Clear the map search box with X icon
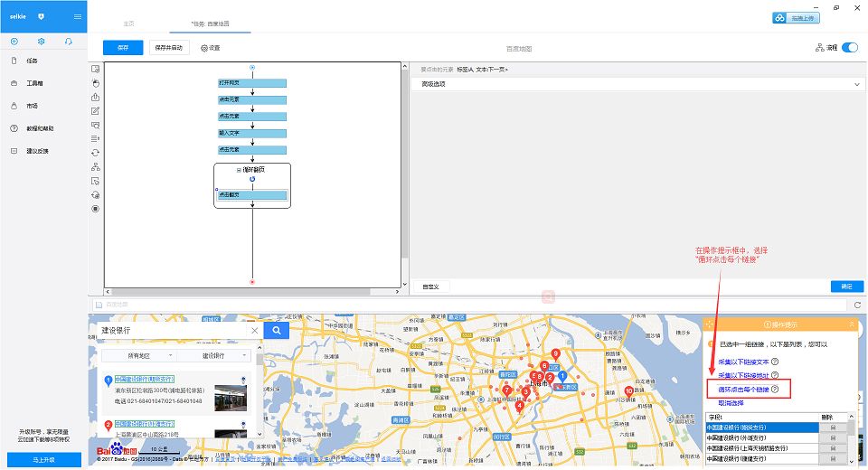 click(255, 331)
